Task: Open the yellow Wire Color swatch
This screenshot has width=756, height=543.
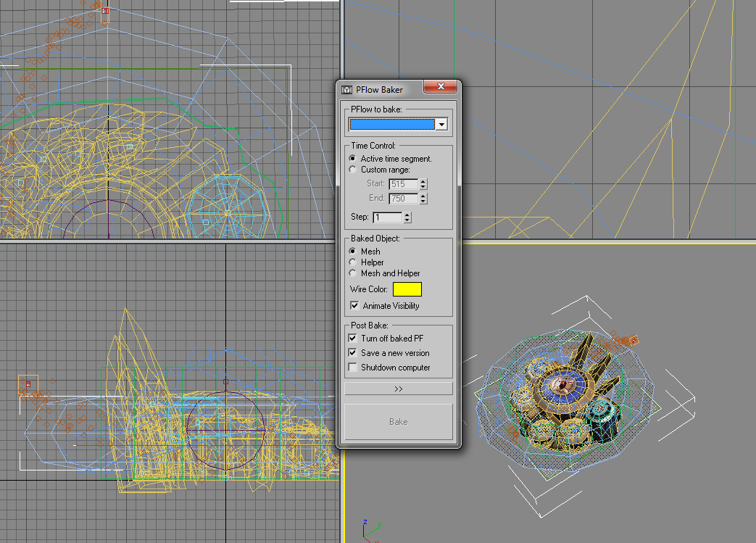Action: pos(407,289)
